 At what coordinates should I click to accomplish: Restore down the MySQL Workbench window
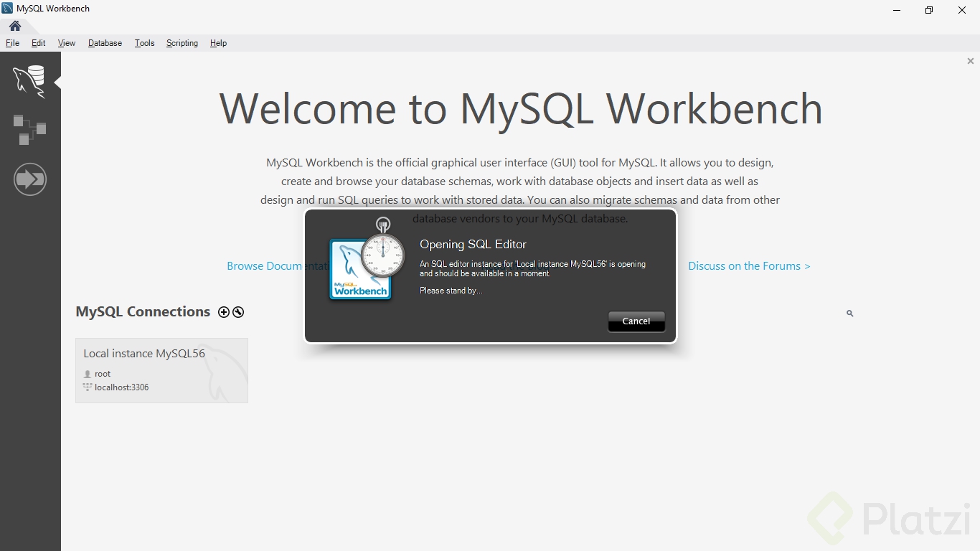tap(929, 10)
